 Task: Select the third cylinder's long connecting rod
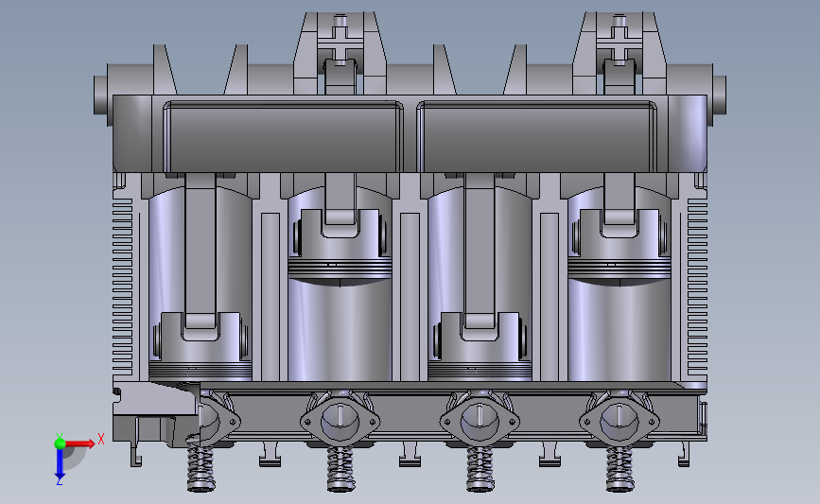(x=480, y=251)
